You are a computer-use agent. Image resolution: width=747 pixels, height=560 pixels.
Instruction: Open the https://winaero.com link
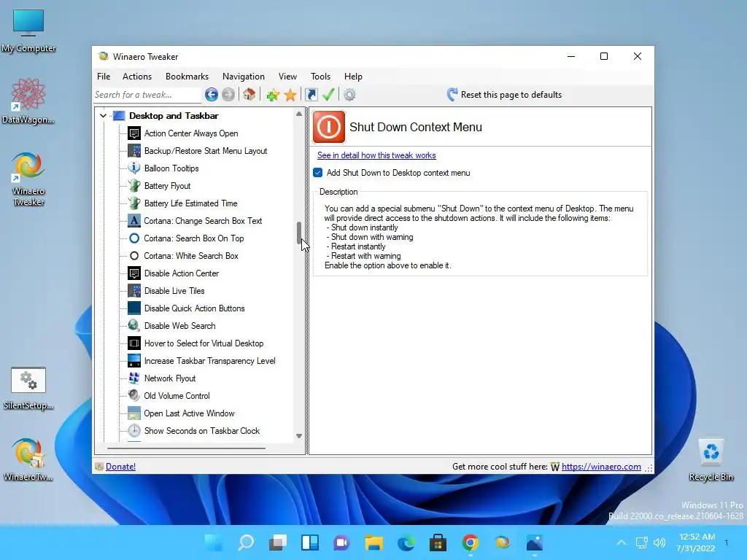[601, 467]
